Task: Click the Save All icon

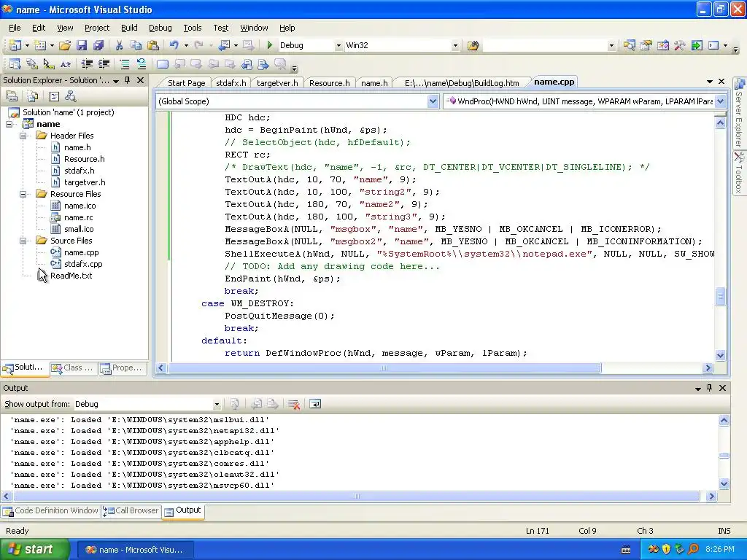Action: click(98, 45)
